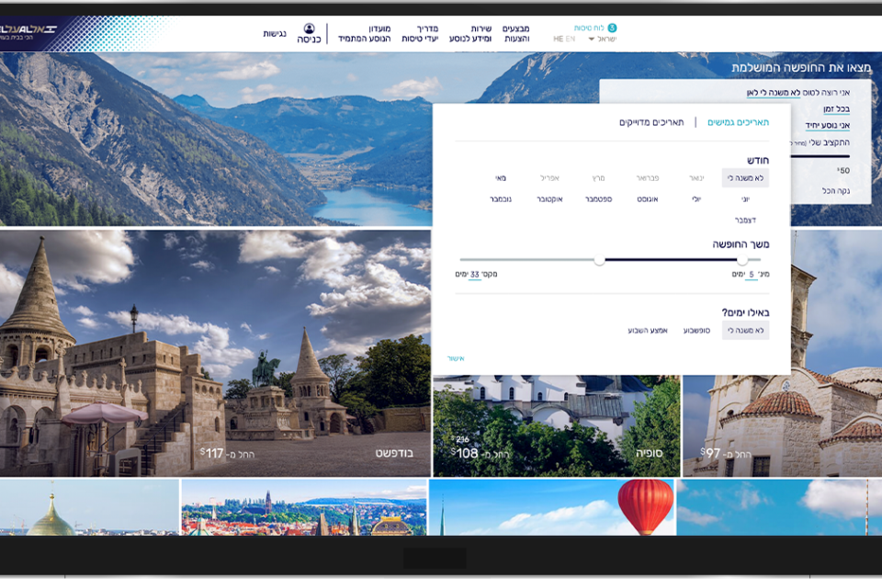Screen dimensions: 882x588
Task: Click the maximum-days slider handle
Action: tap(599, 260)
